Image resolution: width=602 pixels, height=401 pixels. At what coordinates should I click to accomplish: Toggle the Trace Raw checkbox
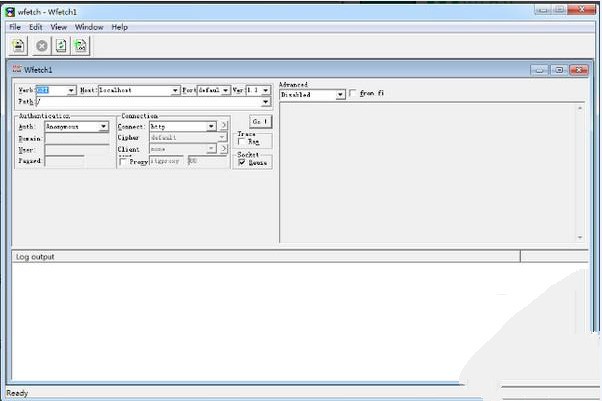(242, 141)
